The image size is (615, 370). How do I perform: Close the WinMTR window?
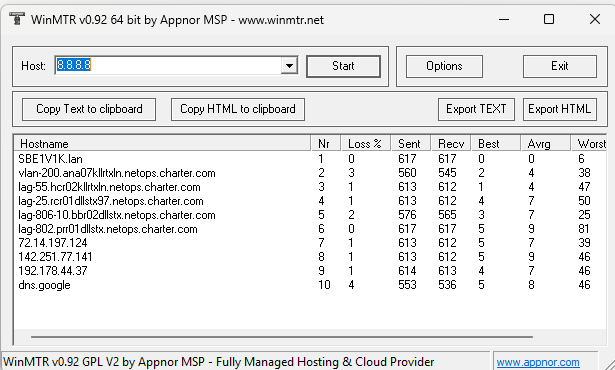pyautogui.click(x=595, y=19)
